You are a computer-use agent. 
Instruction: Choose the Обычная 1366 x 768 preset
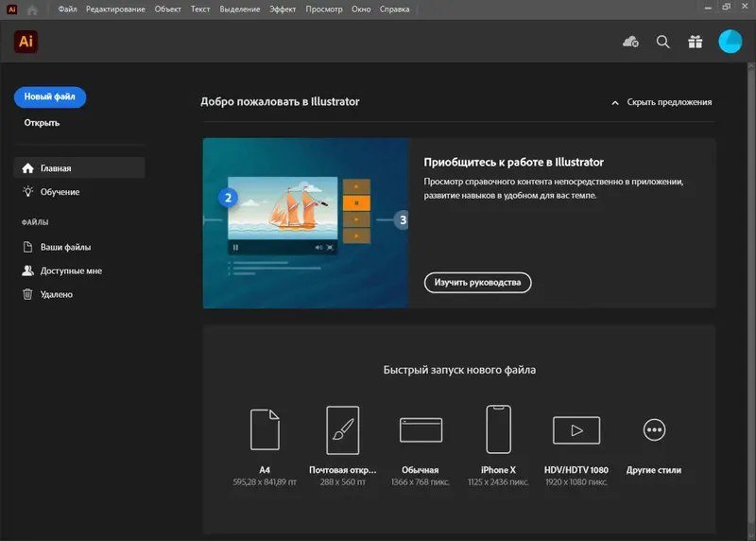(421, 429)
